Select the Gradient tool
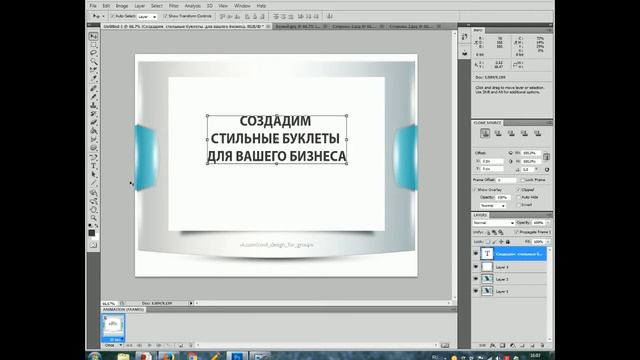The height and width of the screenshot is (360, 640). point(93,130)
